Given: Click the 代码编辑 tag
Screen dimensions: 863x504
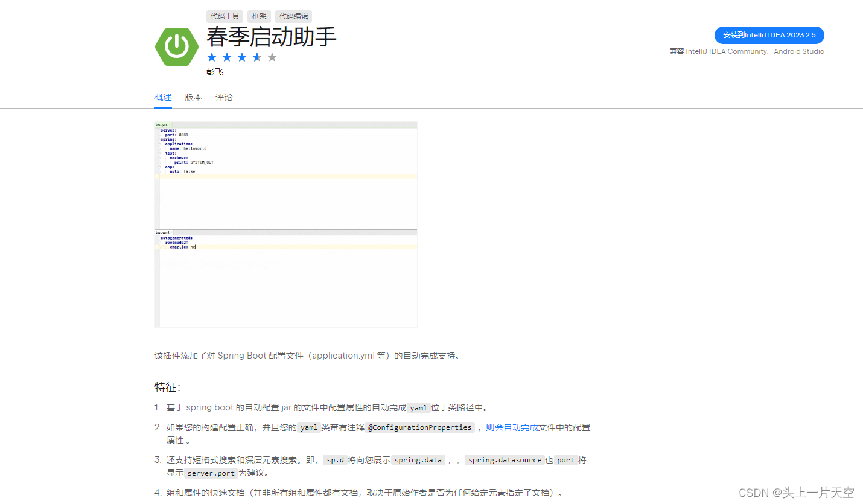Looking at the screenshot, I should point(294,16).
